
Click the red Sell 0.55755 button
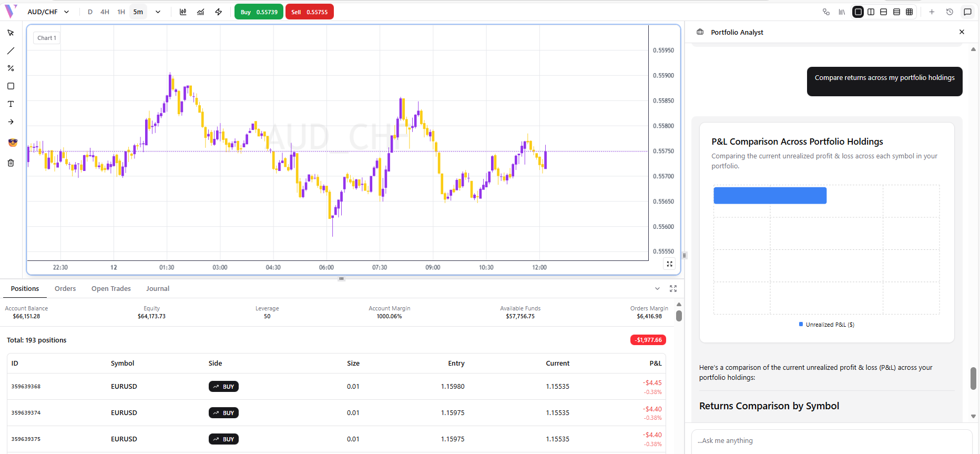pyautogui.click(x=309, y=12)
